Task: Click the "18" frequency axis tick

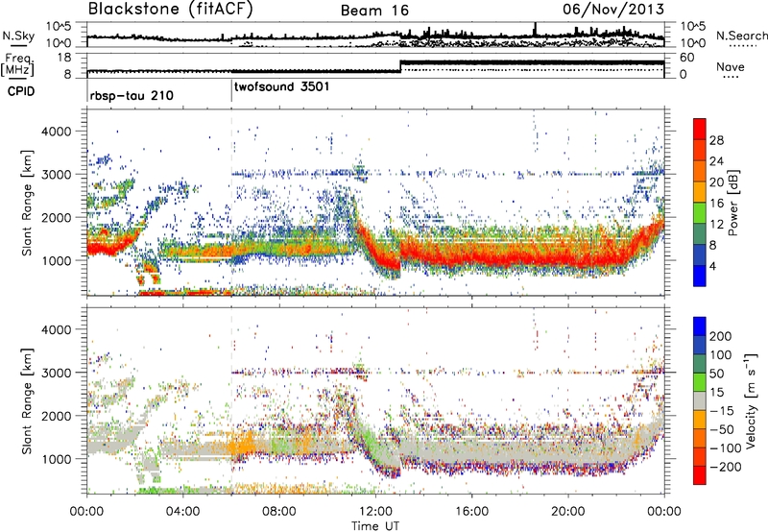Action: coord(64,58)
